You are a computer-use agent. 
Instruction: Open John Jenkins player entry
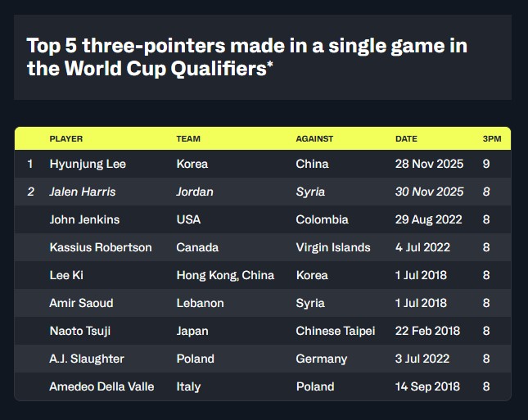click(x=85, y=219)
